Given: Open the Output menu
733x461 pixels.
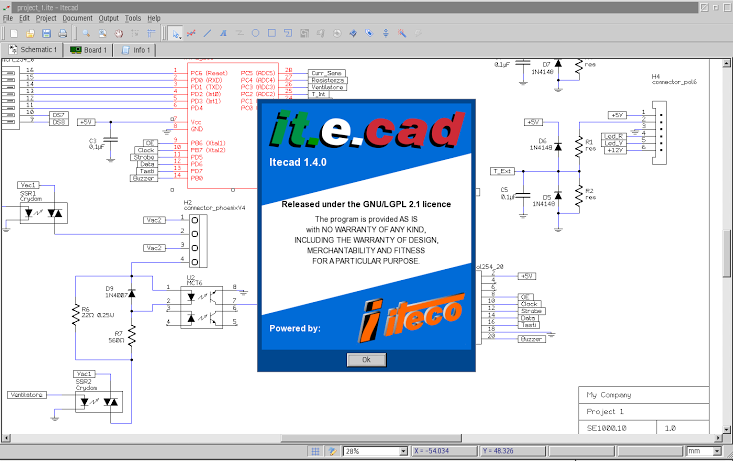Looking at the screenshot, I should (x=108, y=18).
